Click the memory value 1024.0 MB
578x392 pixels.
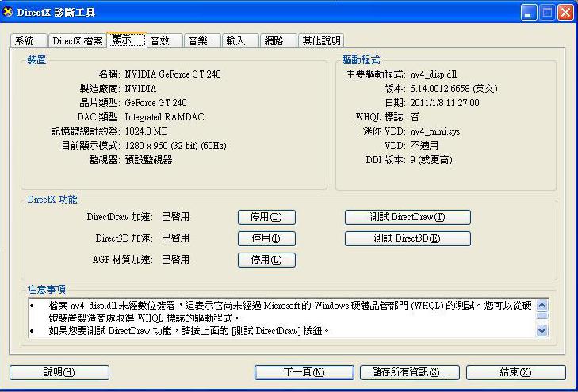pos(147,131)
